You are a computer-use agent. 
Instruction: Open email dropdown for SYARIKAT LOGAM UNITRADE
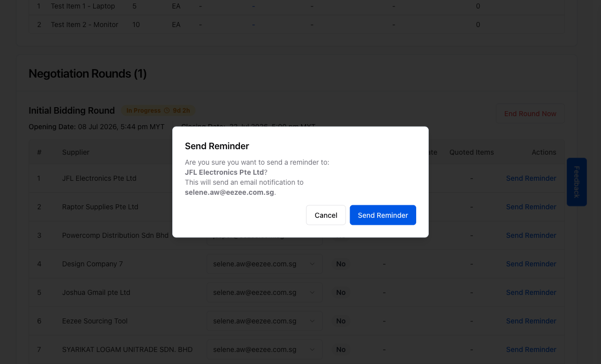click(x=264, y=349)
